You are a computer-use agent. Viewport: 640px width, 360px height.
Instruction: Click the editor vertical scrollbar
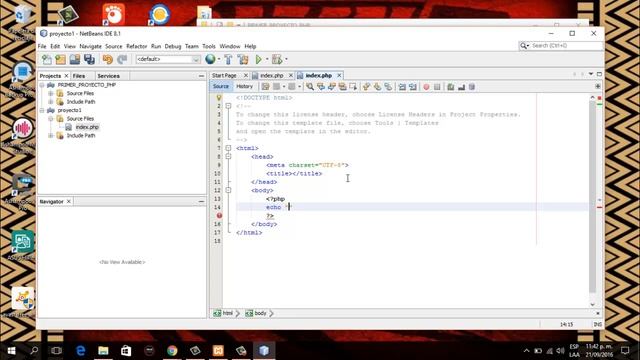coord(592,196)
